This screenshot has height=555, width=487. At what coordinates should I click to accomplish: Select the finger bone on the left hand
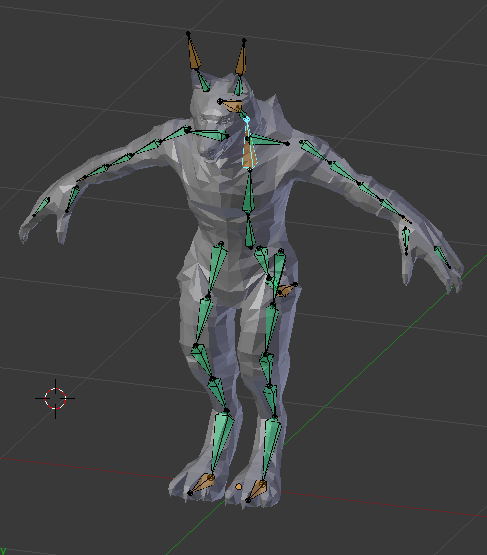[42, 206]
